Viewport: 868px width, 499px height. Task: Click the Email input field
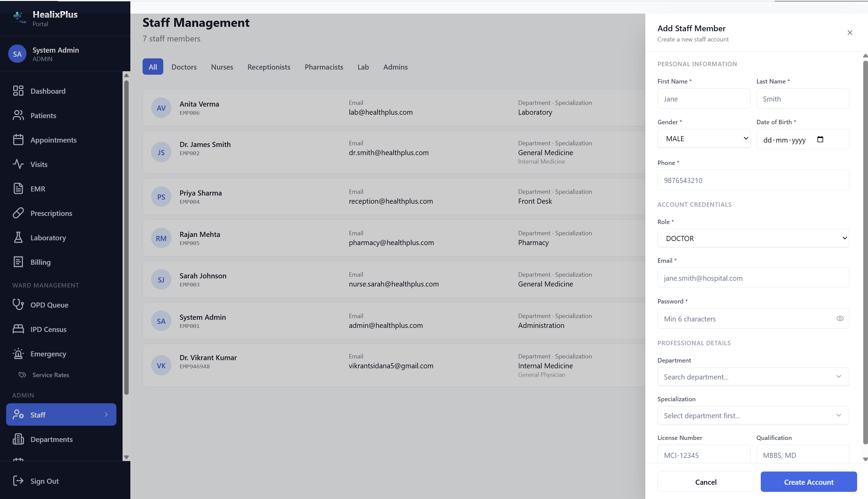[x=753, y=278]
